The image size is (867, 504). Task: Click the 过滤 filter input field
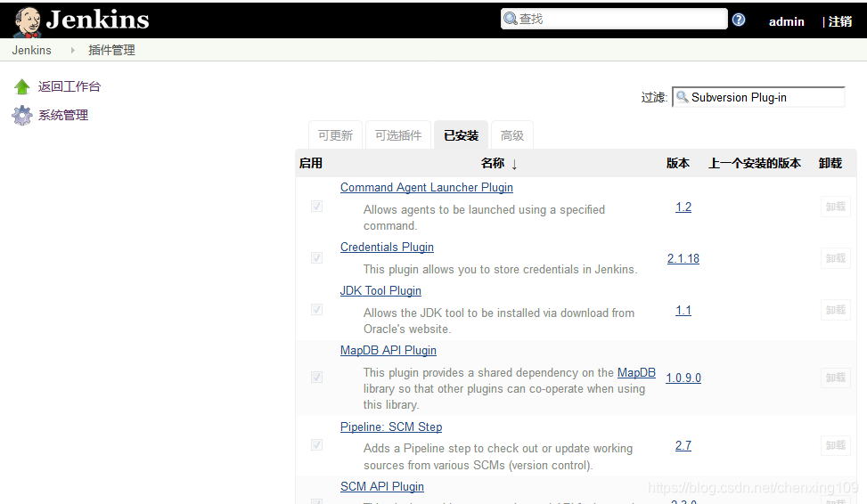click(x=758, y=97)
